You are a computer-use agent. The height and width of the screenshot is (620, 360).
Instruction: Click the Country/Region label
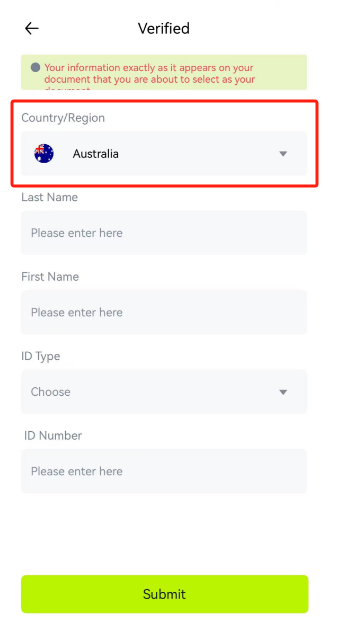pos(63,118)
